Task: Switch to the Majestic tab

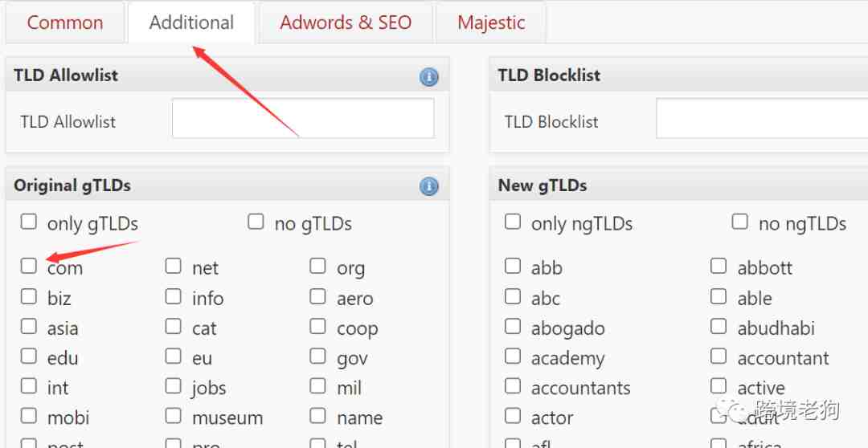Action: [491, 22]
